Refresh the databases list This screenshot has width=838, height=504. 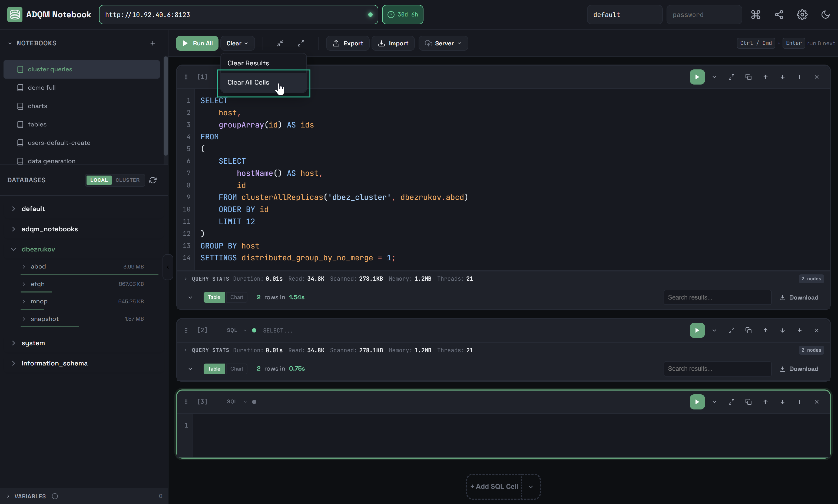(153, 180)
